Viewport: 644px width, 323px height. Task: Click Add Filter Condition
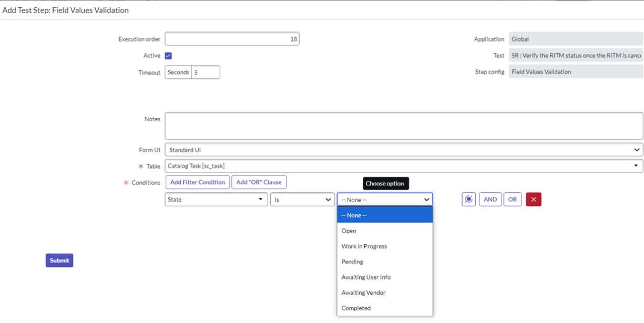197,182
